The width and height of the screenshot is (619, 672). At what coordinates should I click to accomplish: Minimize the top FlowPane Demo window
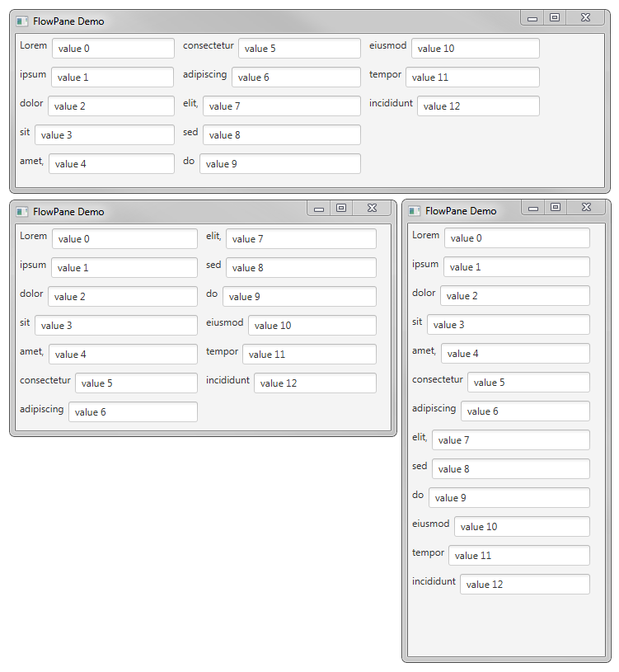click(x=532, y=18)
